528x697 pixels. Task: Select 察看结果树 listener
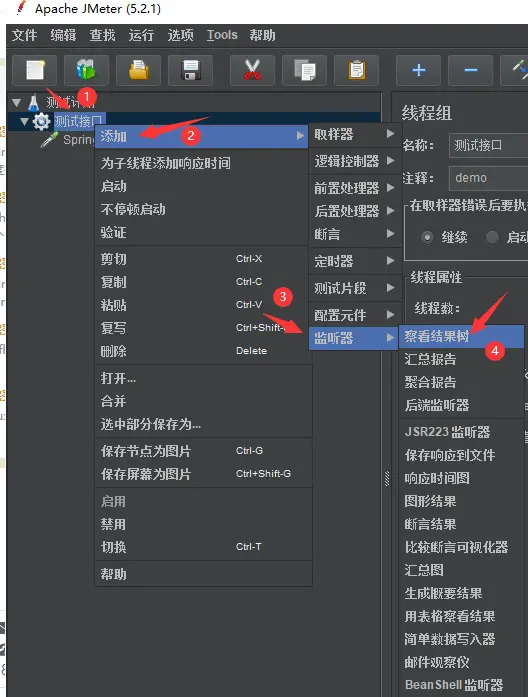point(461,336)
